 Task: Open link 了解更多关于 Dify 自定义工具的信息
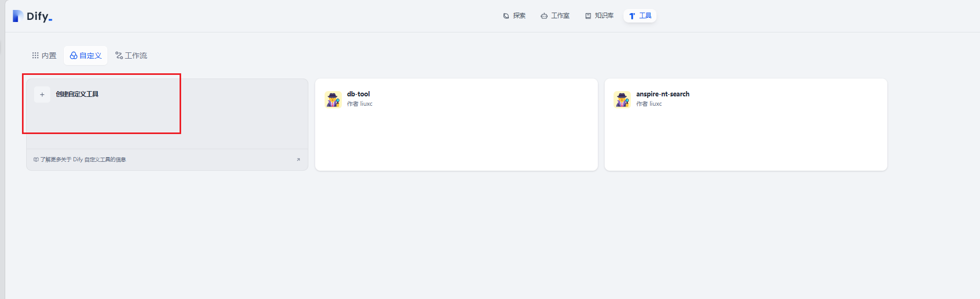(83, 160)
